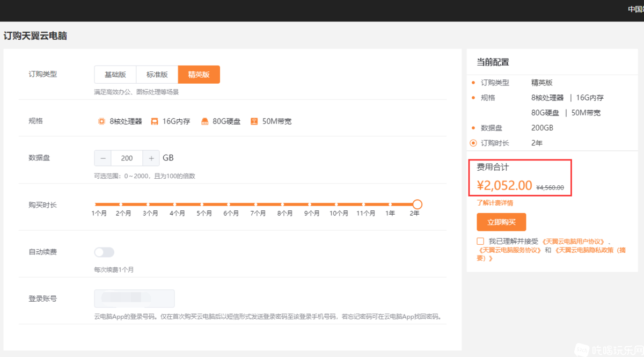Click the 8核处理器 CPU icon

coord(101,121)
